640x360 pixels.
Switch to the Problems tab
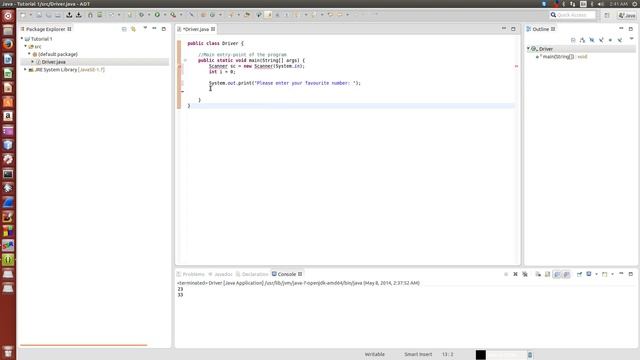191,274
